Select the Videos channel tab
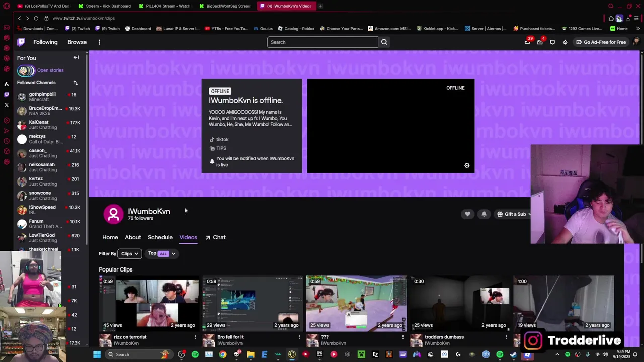 (188, 237)
